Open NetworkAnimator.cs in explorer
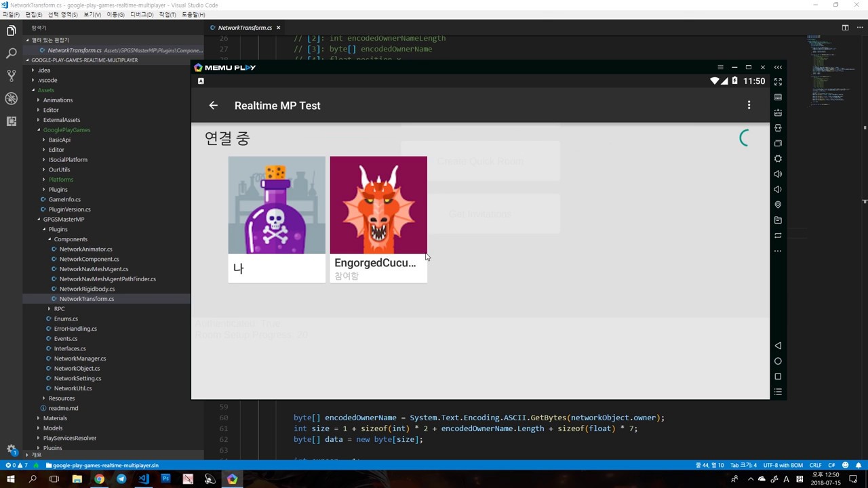The image size is (868, 488). 85,249
